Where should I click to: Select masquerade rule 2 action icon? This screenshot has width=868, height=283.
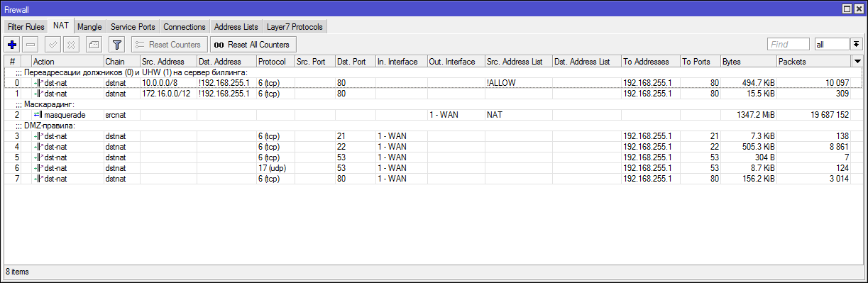(x=38, y=114)
